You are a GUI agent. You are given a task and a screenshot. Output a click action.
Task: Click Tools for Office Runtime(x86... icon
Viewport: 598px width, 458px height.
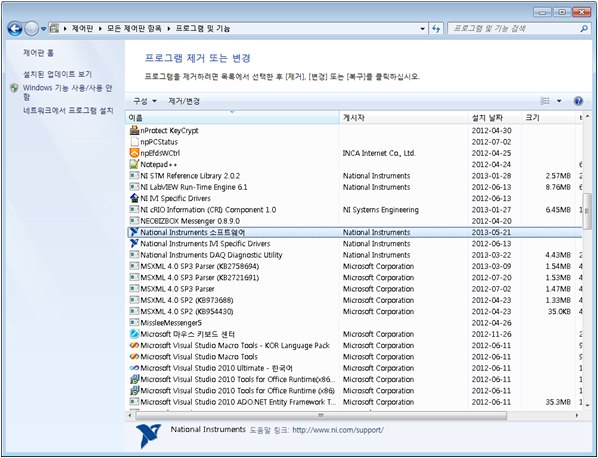point(134,379)
